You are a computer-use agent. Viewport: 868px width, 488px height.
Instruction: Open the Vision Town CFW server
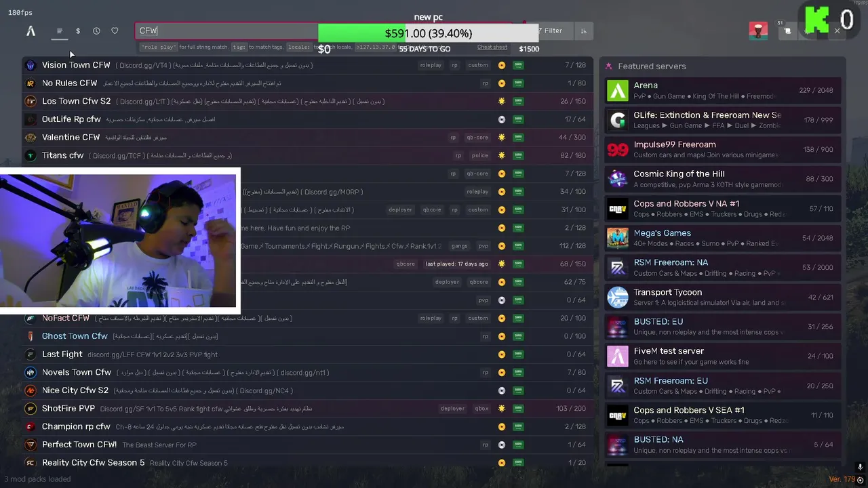coord(307,65)
